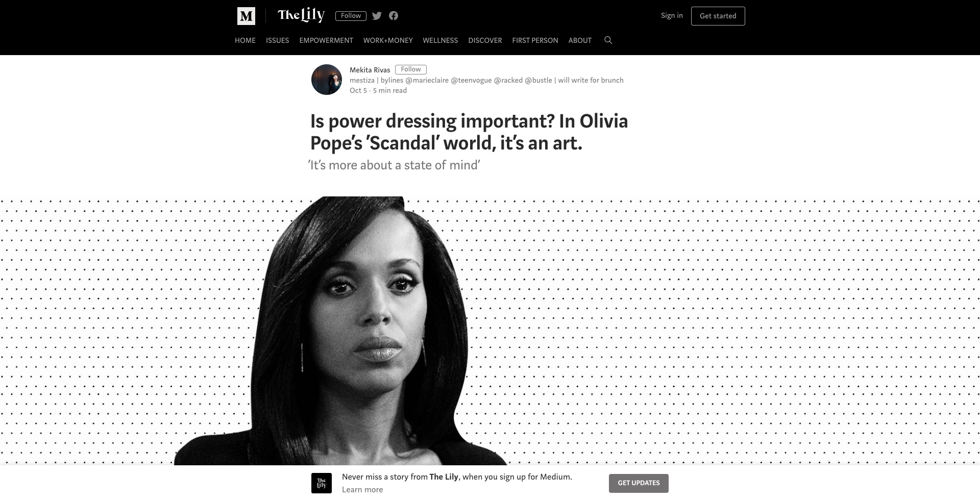The height and width of the screenshot is (501, 980).
Task: Click The Lily publication logo
Action: click(301, 15)
